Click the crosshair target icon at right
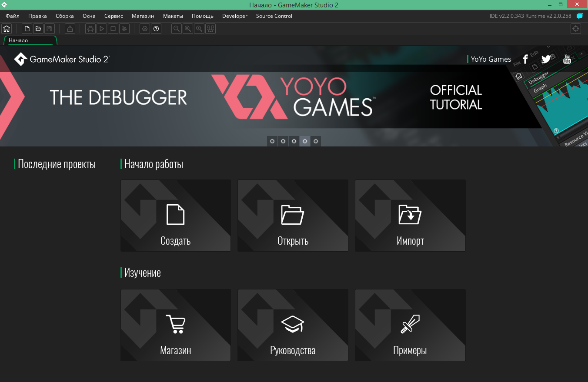Image resolution: width=588 pixels, height=382 pixels. (575, 29)
